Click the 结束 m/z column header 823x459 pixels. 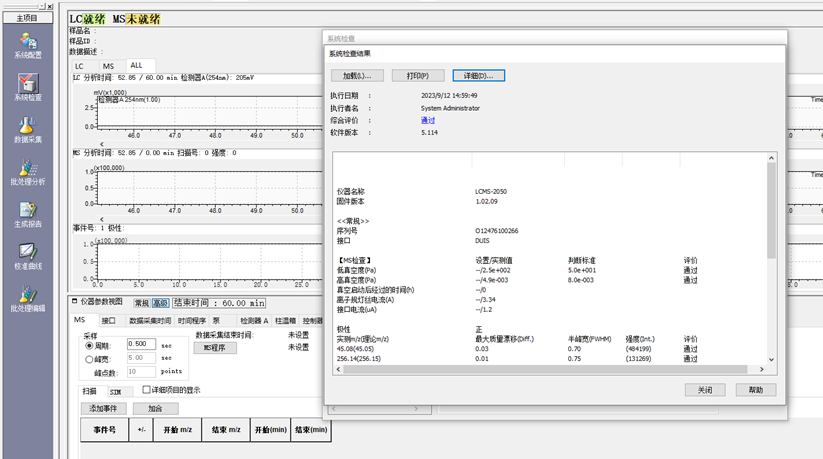(x=226, y=430)
